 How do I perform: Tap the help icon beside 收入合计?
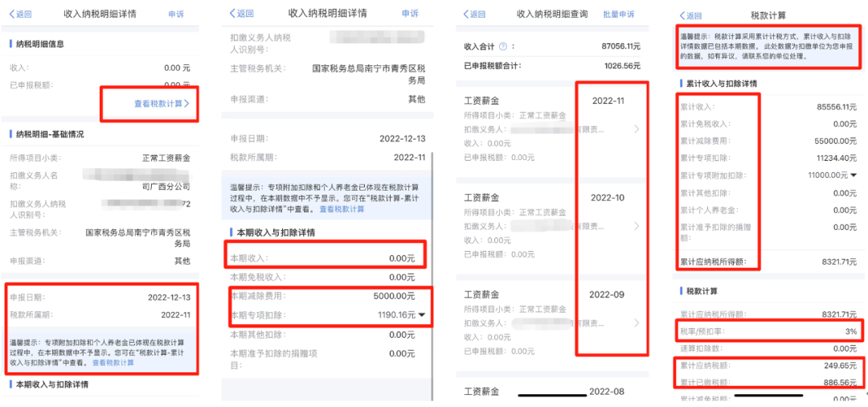pos(503,47)
